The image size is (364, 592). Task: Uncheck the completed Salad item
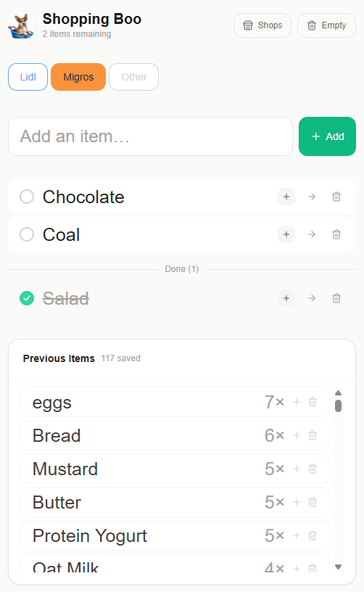(x=27, y=298)
